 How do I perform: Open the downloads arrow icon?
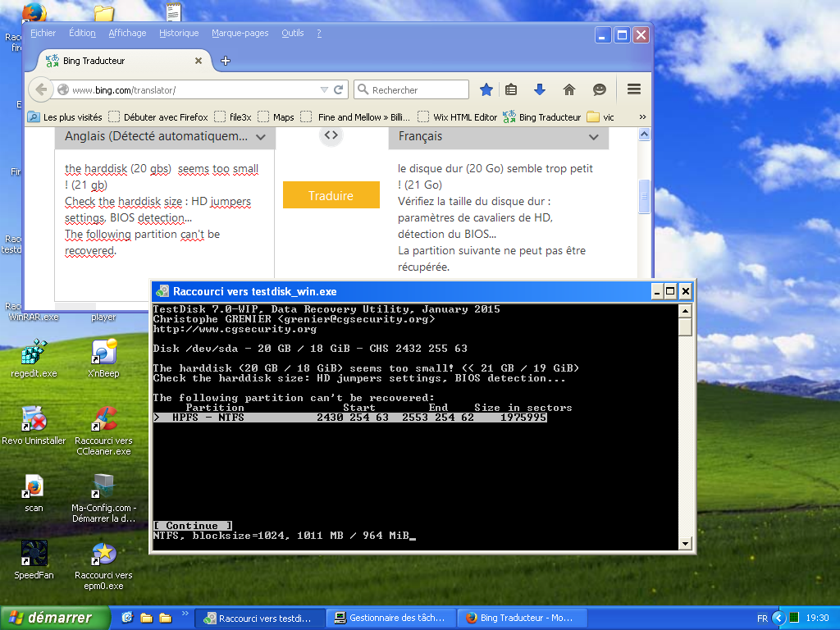540,89
